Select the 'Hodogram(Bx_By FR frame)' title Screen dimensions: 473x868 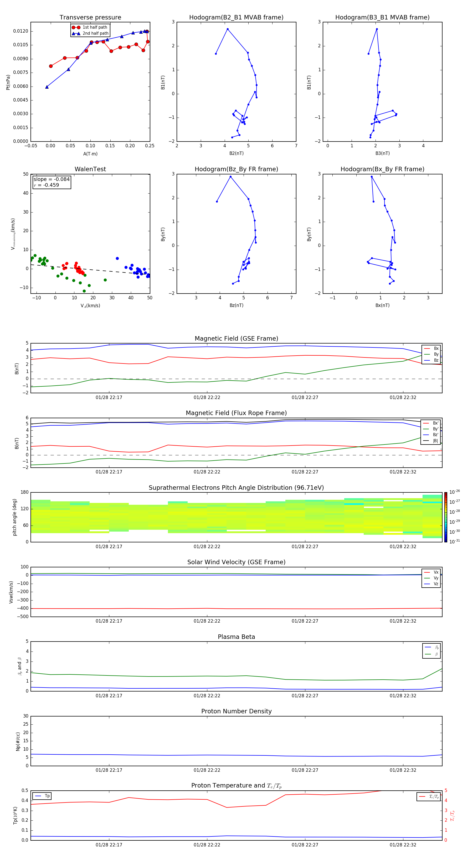point(382,169)
